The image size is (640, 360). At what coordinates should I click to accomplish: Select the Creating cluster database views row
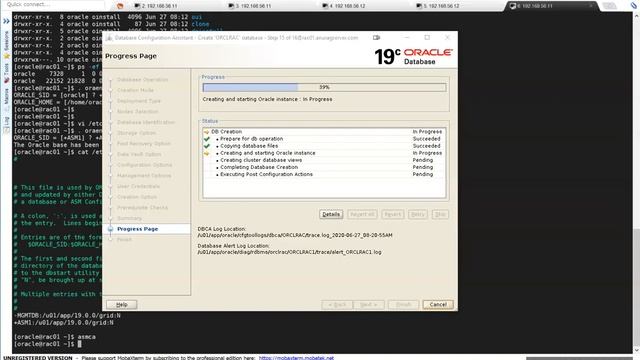coord(324,160)
